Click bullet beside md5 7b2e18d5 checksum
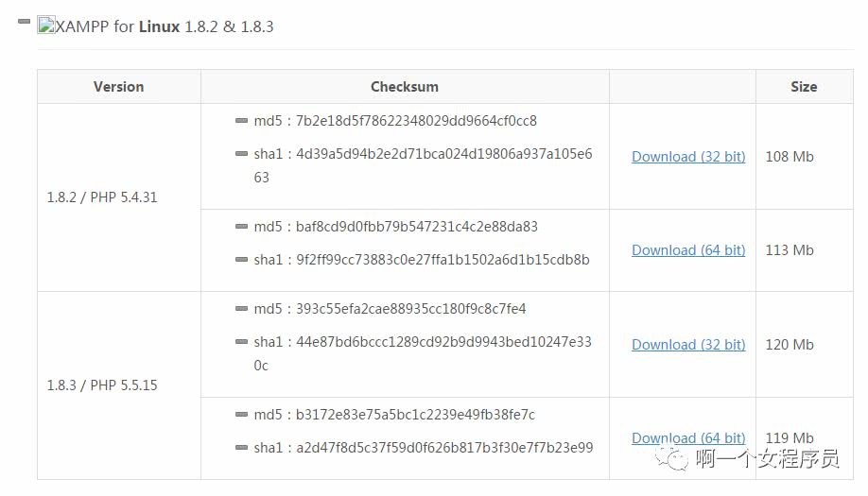868x496 pixels. coord(241,121)
